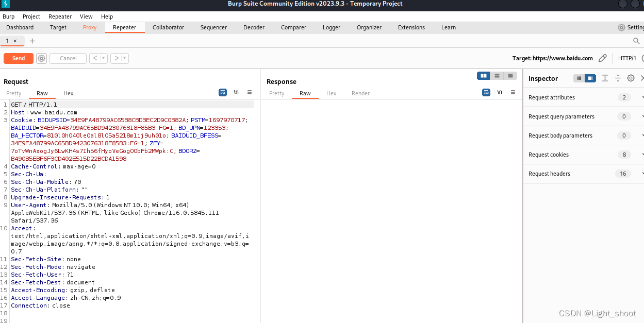Switch to the Target tab
644x323 pixels.
coord(58,27)
